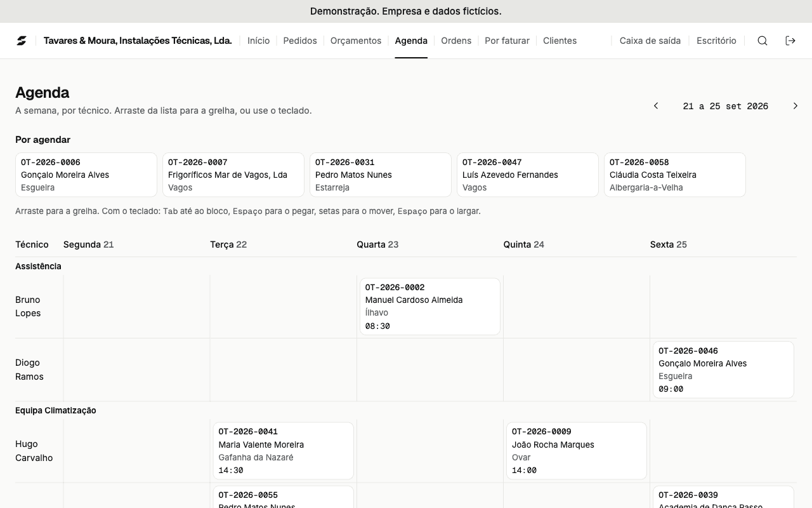
Task: Open order OT-2026-0055 card
Action: tap(283, 497)
